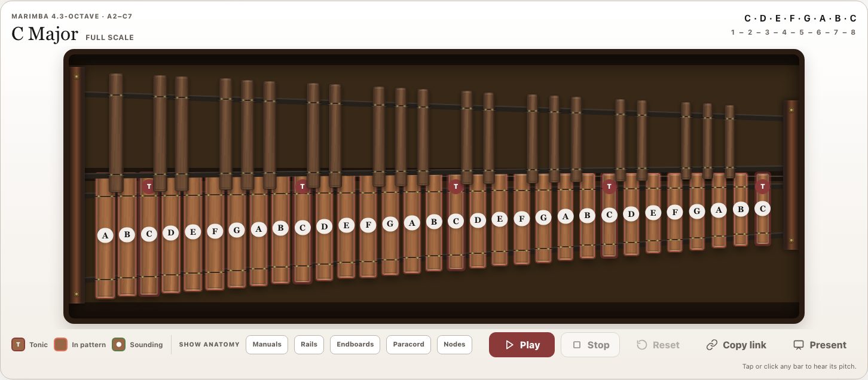Strike the third G bar (G5)
The width and height of the screenshot is (868, 380).
point(543,218)
